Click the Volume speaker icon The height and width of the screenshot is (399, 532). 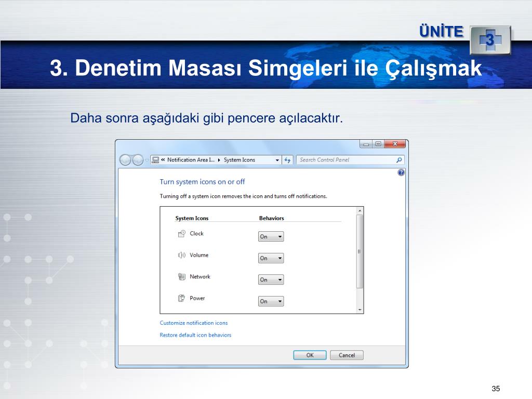[182, 255]
